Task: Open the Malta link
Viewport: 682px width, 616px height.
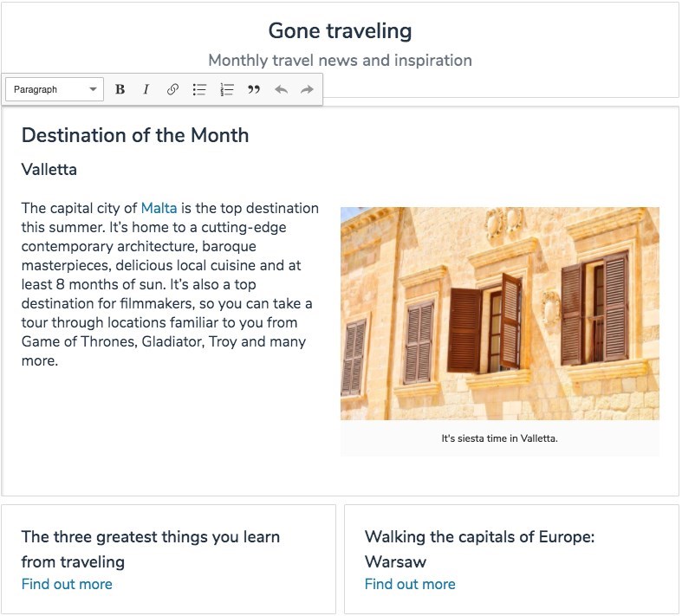Action: coord(159,208)
